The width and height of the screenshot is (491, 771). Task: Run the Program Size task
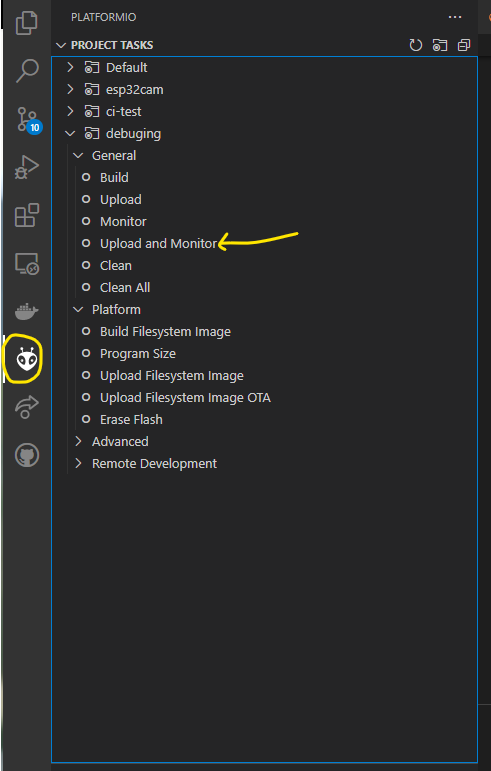click(x=138, y=354)
